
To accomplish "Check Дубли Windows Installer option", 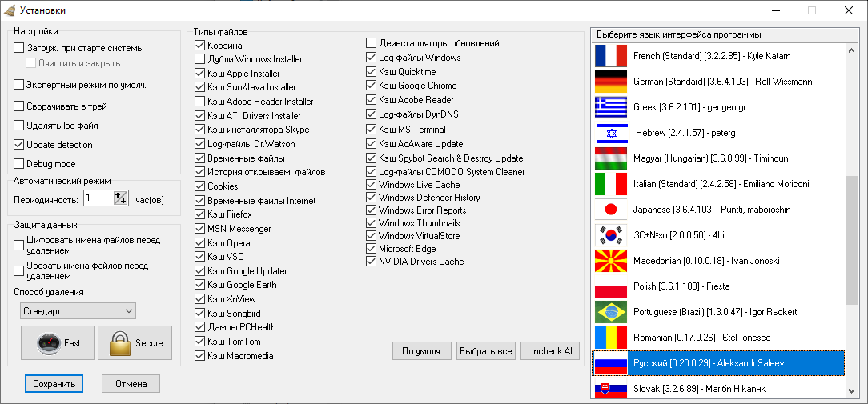I will point(200,58).
